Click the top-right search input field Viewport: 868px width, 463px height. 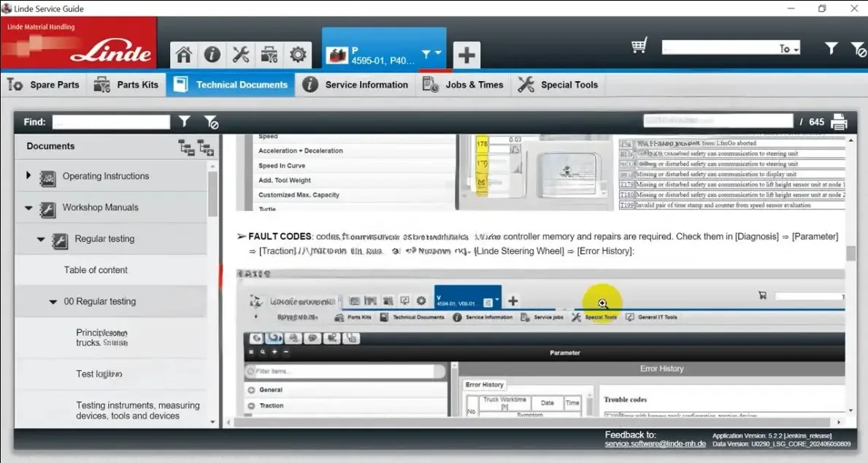(x=720, y=48)
